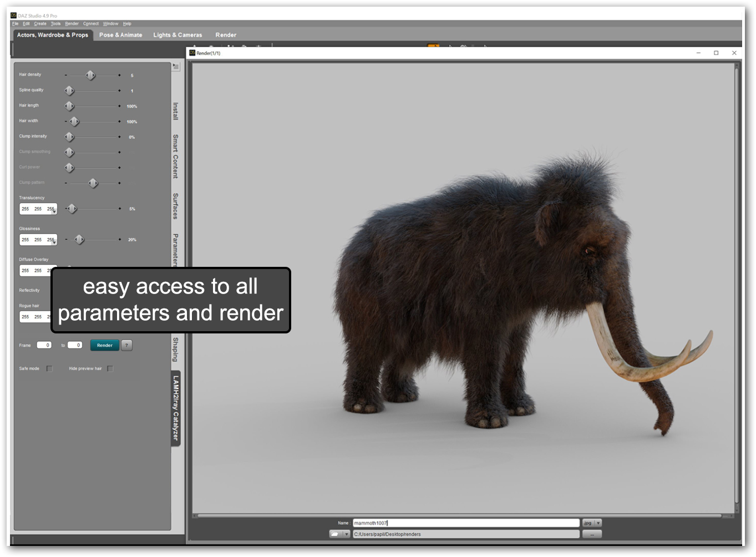Switch to the Lights & Cameras tab
The height and width of the screenshot is (557, 756).
(177, 35)
